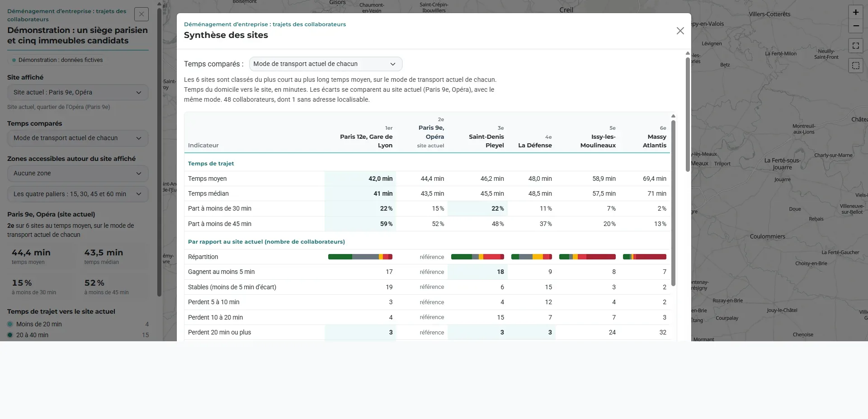This screenshot has width=868, height=419.
Task: Click the Saint-Denis Pleyel column header
Action: [486, 137]
